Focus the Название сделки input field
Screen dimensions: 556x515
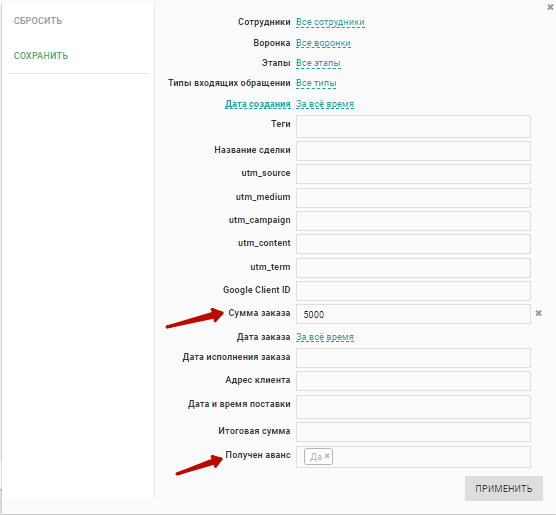pos(413,151)
